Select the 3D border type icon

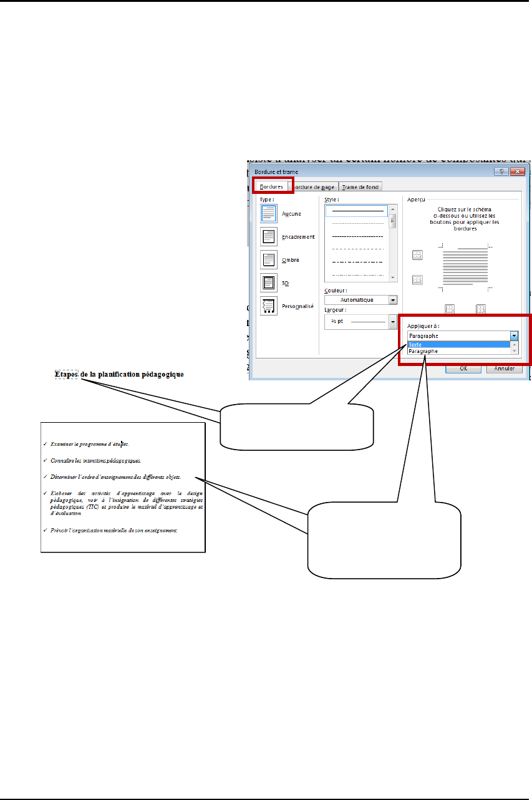click(269, 283)
